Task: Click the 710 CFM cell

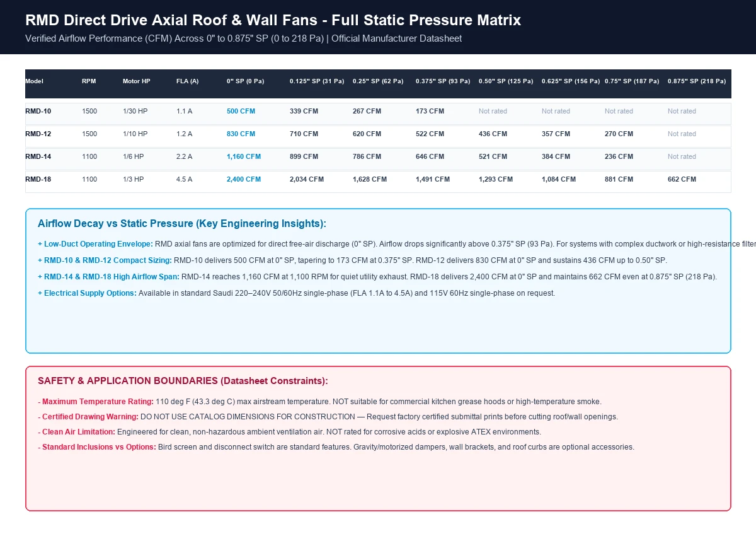Action: coord(304,134)
